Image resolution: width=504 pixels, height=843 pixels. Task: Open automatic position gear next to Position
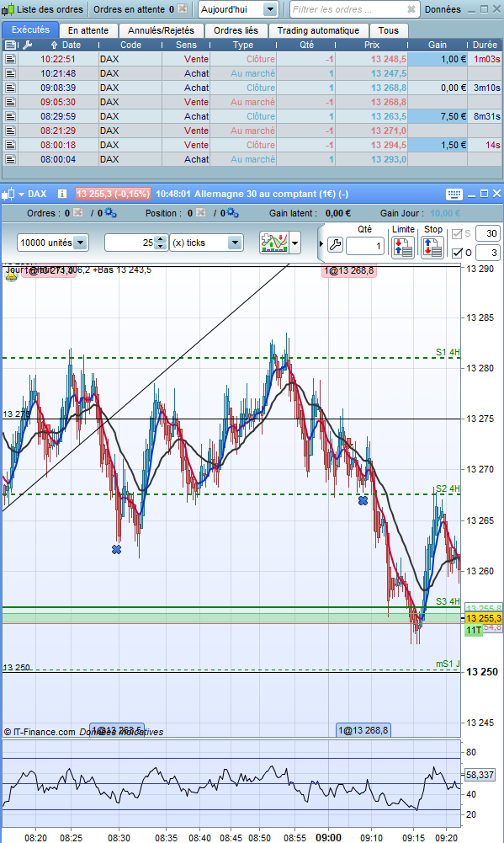(233, 213)
